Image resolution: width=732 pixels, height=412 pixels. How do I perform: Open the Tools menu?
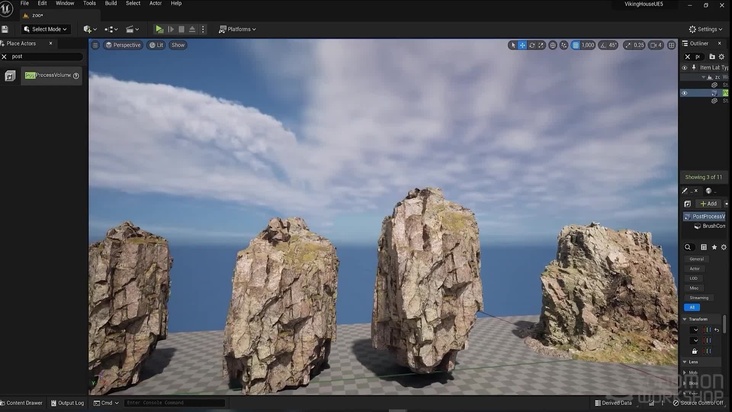pos(89,3)
